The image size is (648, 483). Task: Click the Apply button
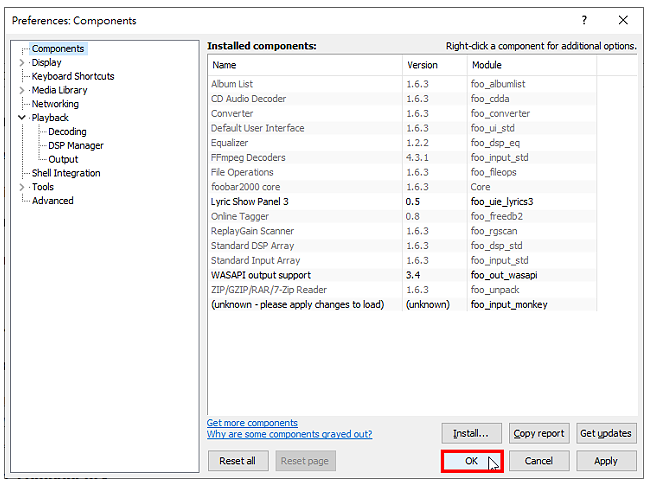click(x=606, y=461)
